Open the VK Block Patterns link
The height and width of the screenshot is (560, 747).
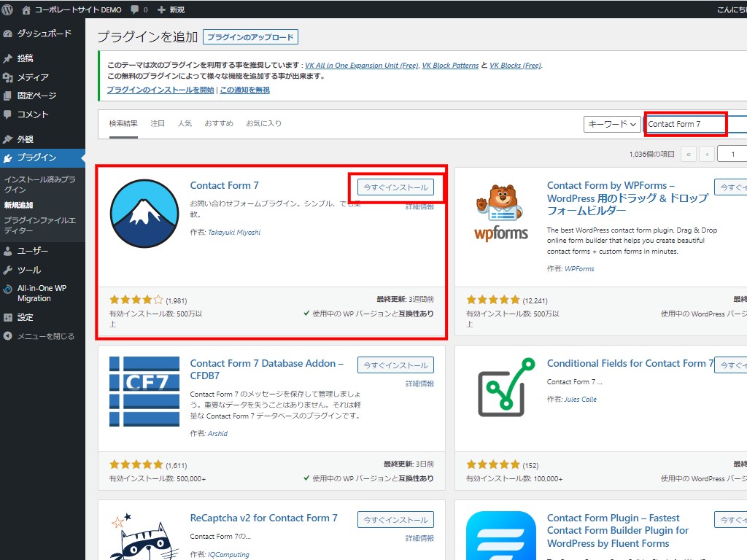(x=451, y=66)
